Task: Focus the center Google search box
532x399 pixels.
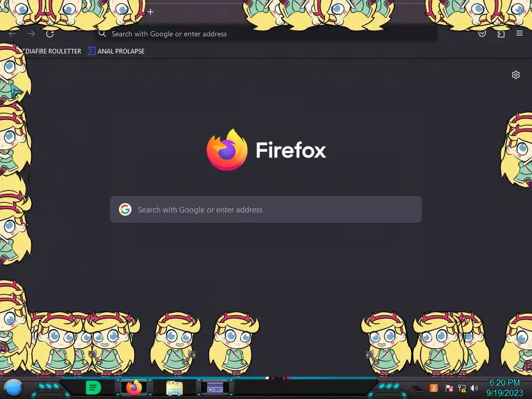Action: pyautogui.click(x=266, y=209)
